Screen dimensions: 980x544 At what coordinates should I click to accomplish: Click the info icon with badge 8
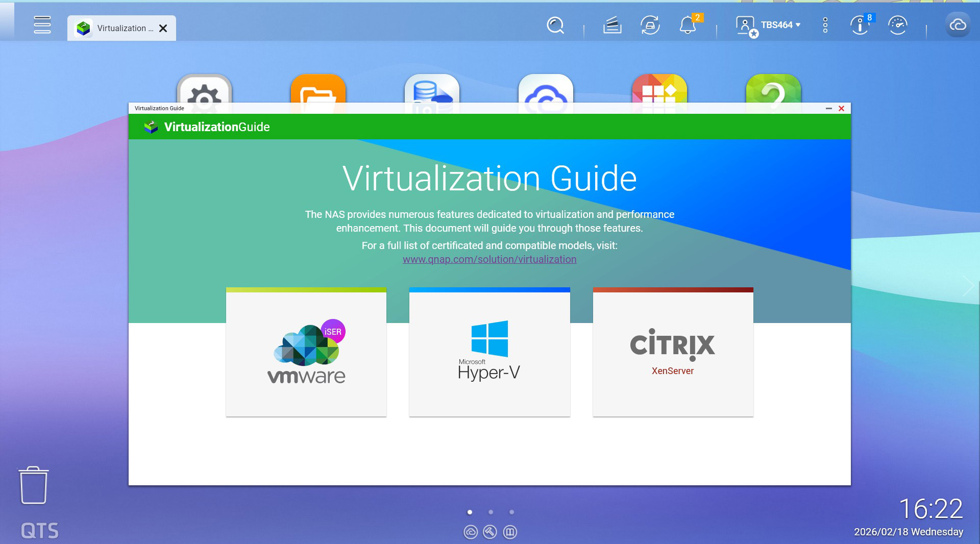coord(860,25)
